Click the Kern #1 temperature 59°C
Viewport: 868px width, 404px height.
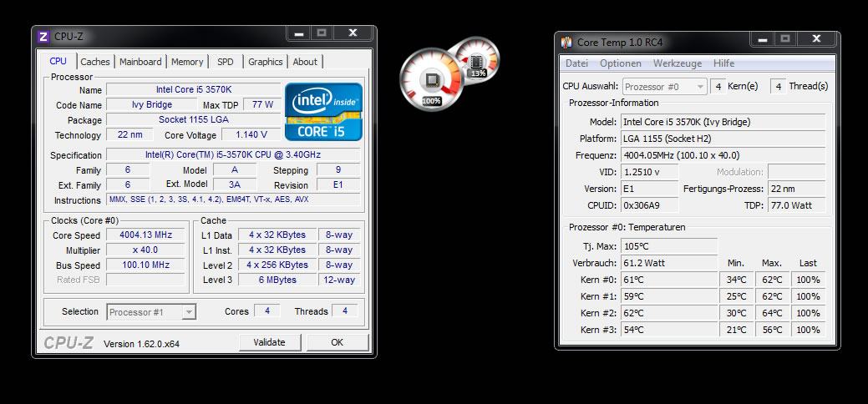point(669,296)
